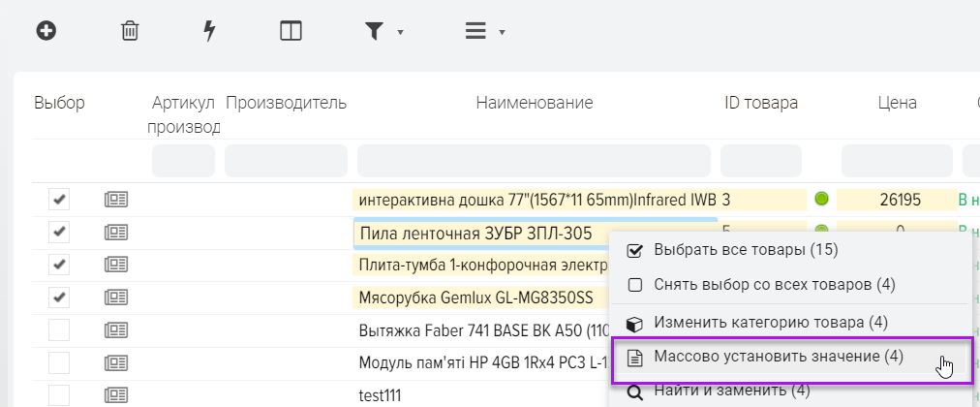This screenshot has height=407, width=980.
Task: Choose Выбрать все товары (15)
Action: [745, 250]
